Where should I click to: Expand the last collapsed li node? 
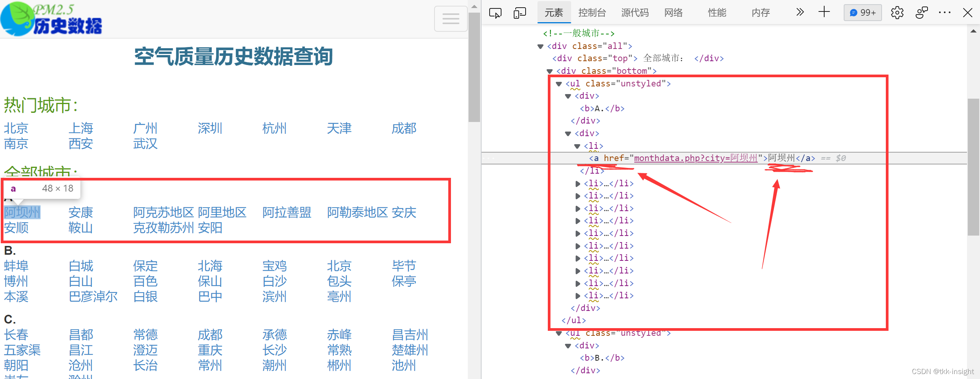[x=577, y=296]
